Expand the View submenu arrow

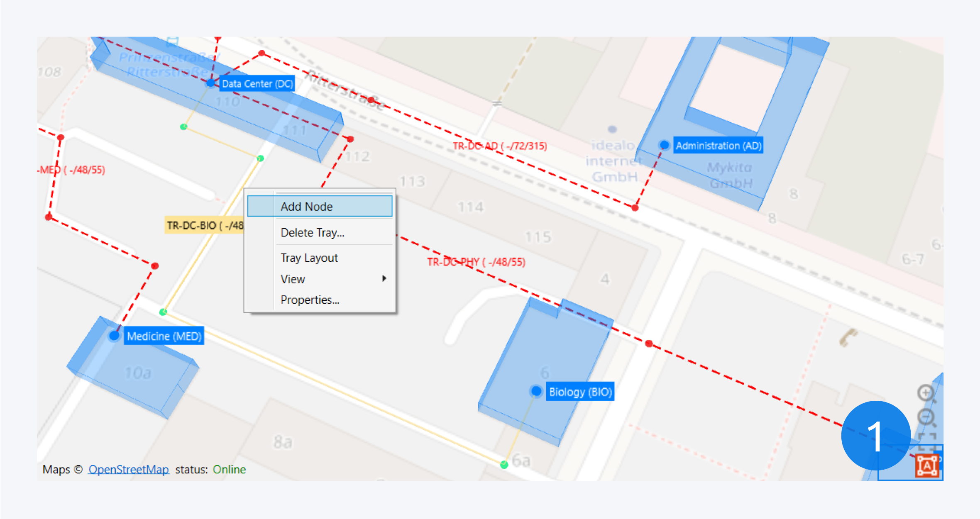(384, 278)
